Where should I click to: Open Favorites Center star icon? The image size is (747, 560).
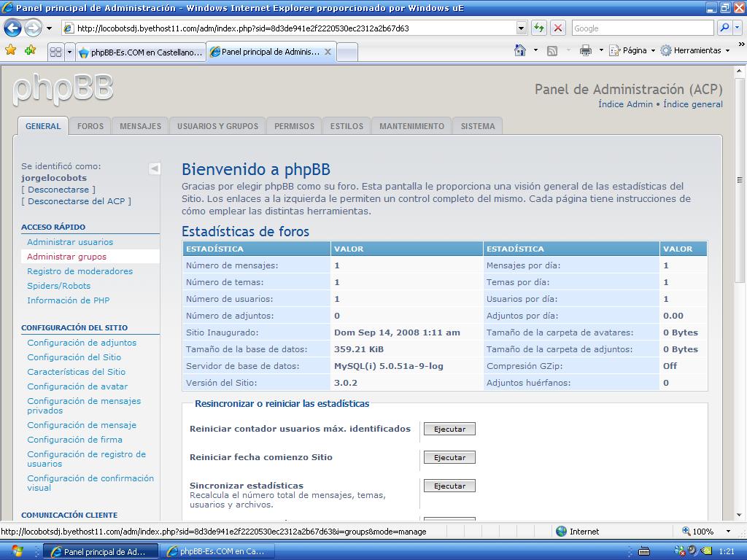click(10, 50)
